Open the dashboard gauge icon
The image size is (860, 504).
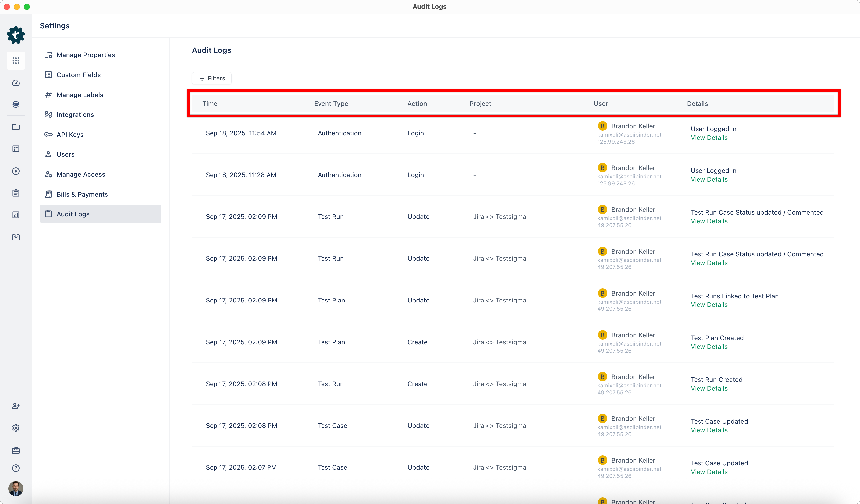[16, 83]
